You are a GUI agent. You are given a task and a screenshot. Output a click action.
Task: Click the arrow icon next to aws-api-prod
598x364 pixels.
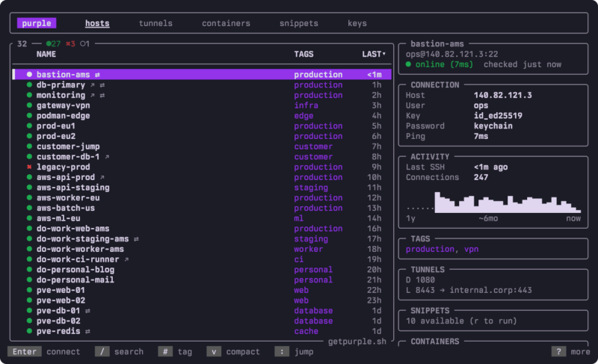point(102,177)
